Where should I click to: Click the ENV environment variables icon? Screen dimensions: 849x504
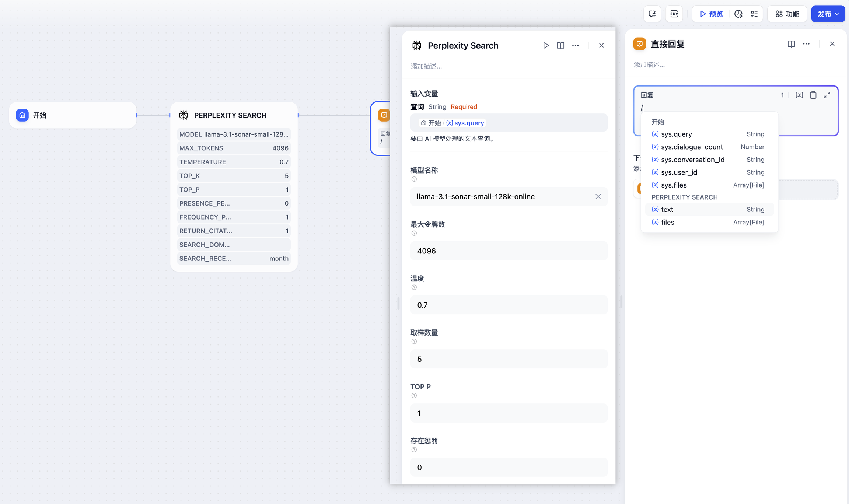(x=674, y=14)
